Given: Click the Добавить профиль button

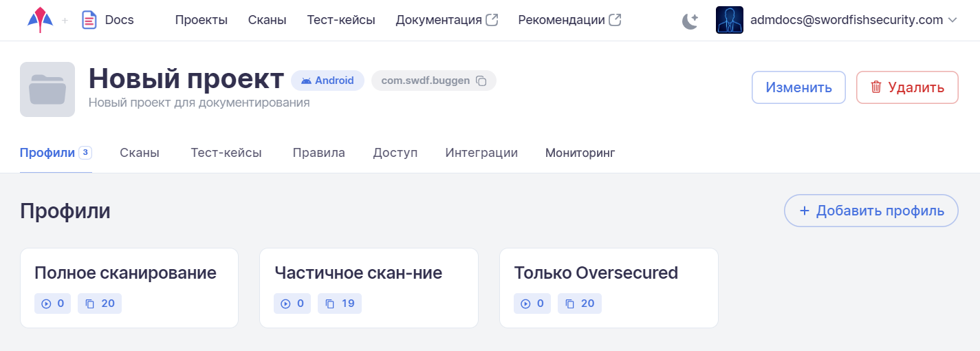Looking at the screenshot, I should [x=871, y=211].
